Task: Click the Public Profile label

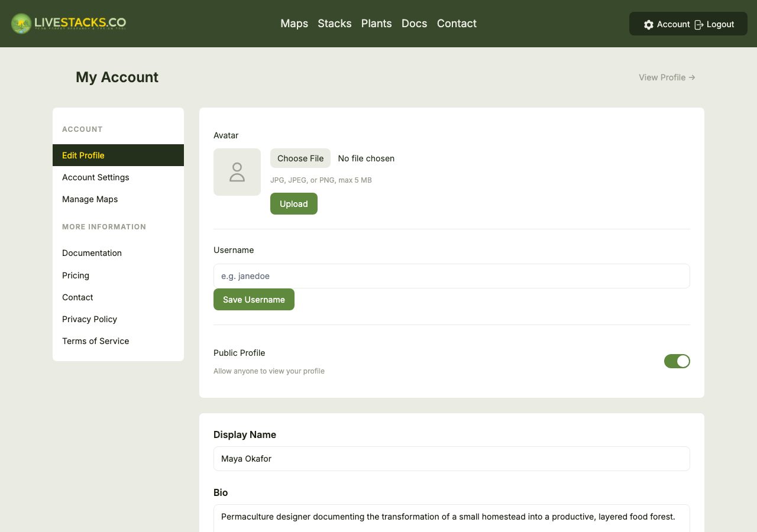Action: click(x=239, y=353)
